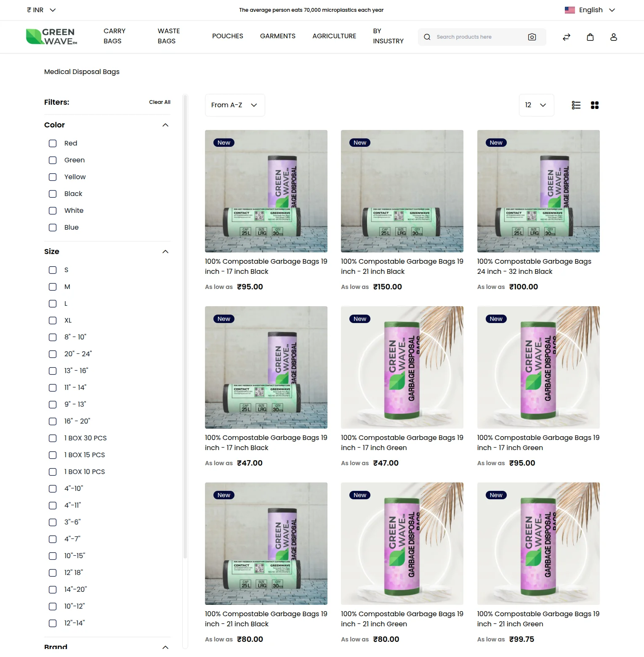Click the US flag language icon

[x=570, y=10]
